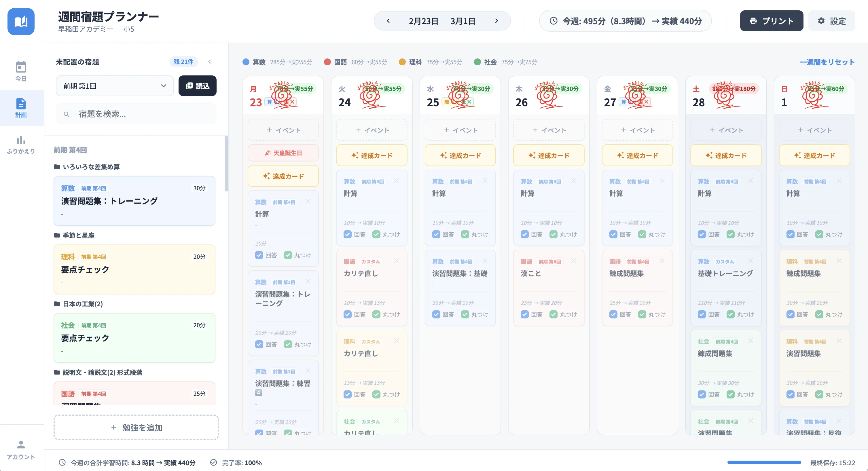868x471 pixels.
Task: Switch to the 計画 tab in the sidebar
Action: point(21,107)
